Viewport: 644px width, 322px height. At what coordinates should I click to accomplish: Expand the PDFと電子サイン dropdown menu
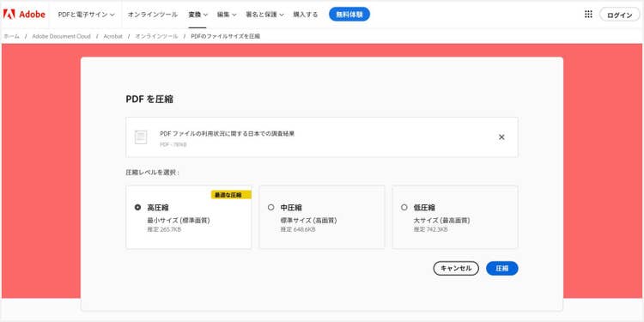pos(86,15)
